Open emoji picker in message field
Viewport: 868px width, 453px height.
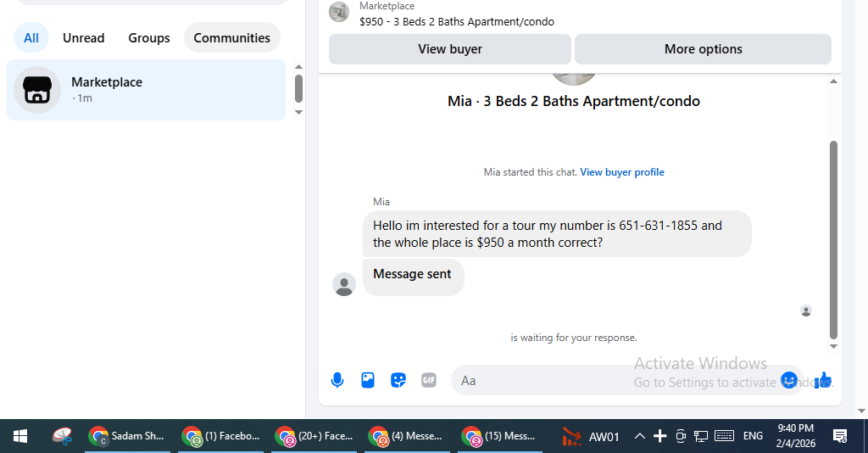coord(788,380)
